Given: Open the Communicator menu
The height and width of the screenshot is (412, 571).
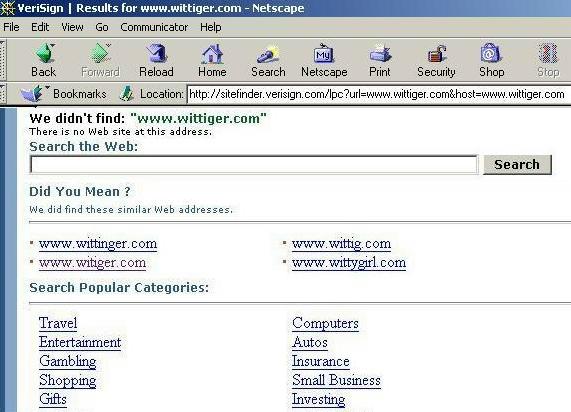Looking at the screenshot, I should click(154, 27).
